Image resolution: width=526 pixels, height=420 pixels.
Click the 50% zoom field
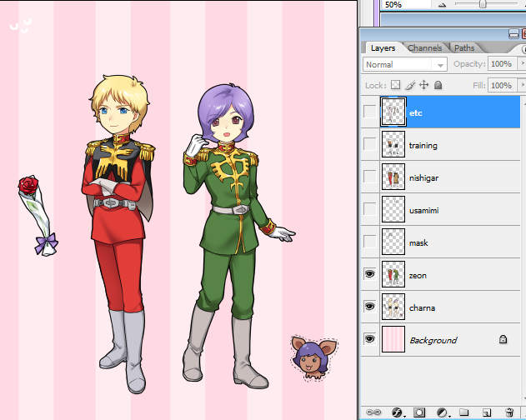click(406, 4)
